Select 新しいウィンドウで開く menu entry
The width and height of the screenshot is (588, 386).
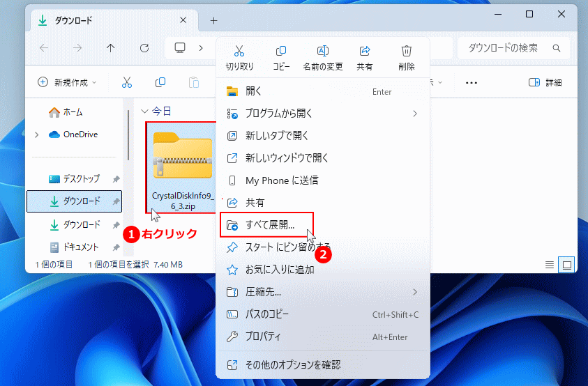click(x=323, y=157)
